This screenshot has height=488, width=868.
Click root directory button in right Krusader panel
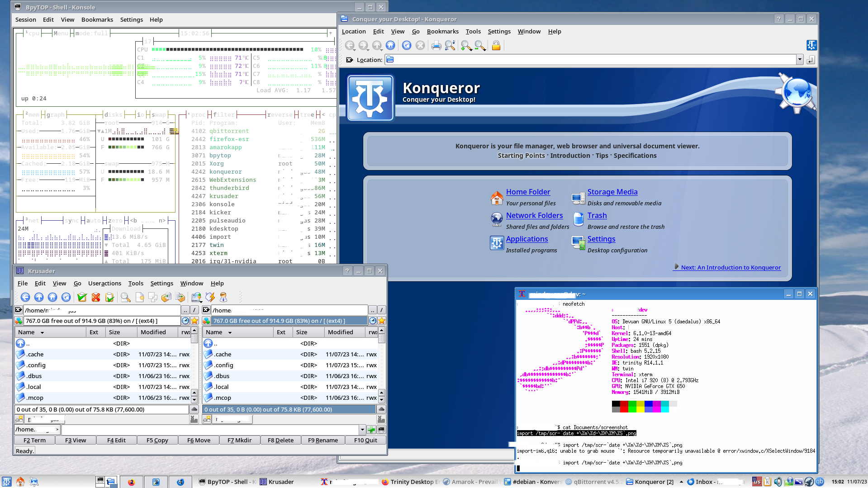[381, 310]
